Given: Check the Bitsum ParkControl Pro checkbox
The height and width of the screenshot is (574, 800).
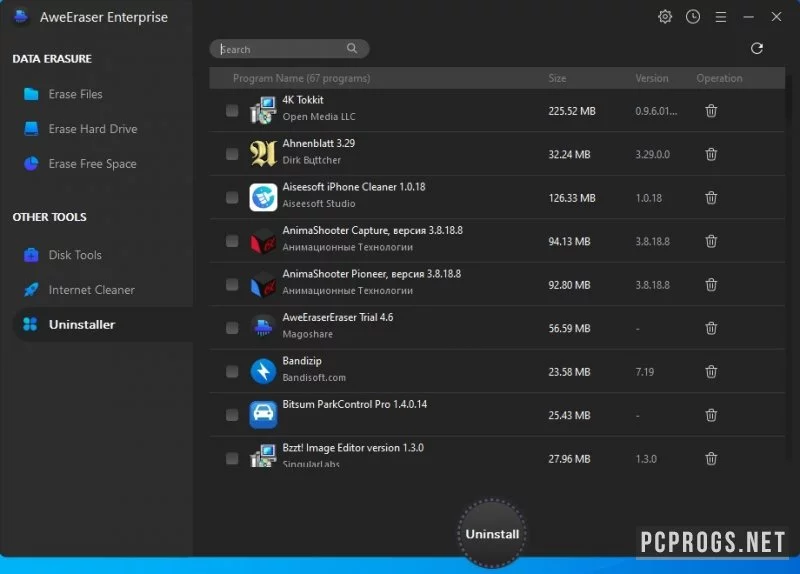Looking at the screenshot, I should 232,415.
